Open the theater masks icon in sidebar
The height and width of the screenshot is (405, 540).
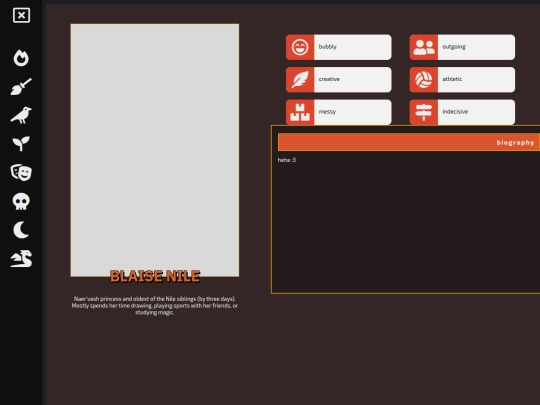(x=21, y=173)
